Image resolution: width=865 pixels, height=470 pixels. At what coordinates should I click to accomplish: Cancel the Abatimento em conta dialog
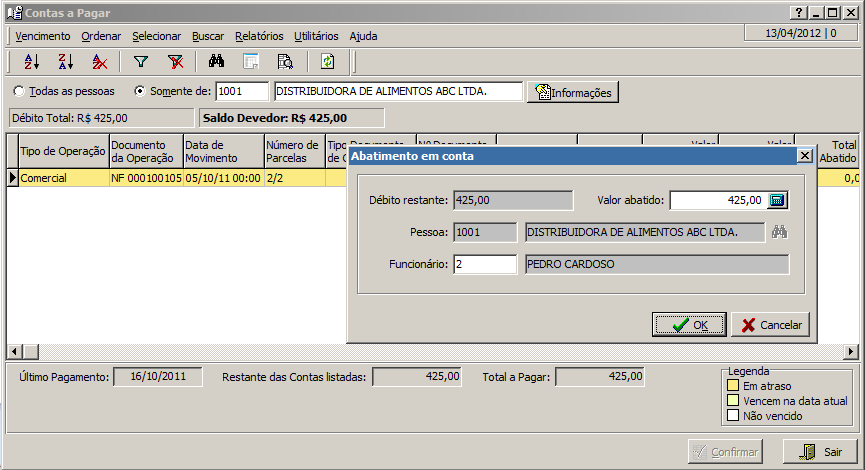[x=770, y=325]
